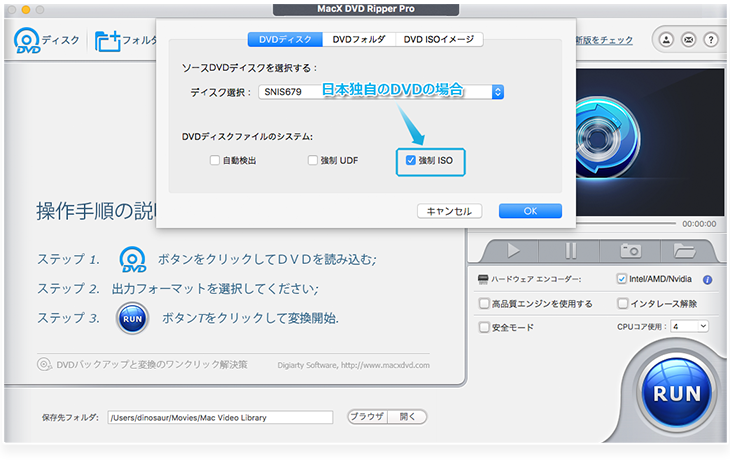Click the mail envelope icon

pyautogui.click(x=687, y=40)
